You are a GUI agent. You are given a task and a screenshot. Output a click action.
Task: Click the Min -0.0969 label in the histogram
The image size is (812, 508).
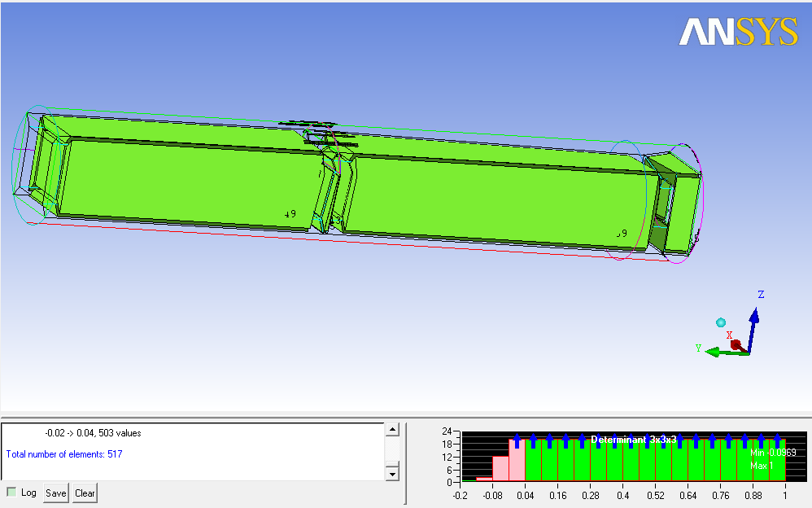pyautogui.click(x=767, y=452)
